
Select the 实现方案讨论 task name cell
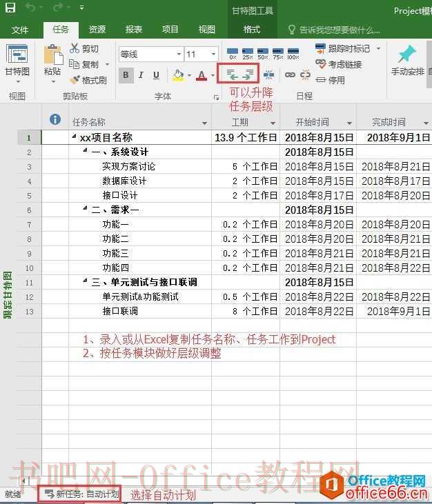click(140, 166)
